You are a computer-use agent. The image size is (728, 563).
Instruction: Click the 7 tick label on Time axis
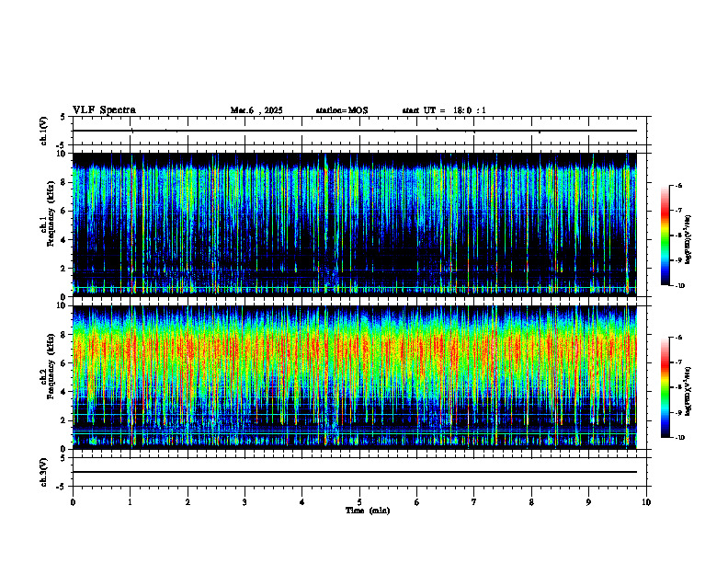[x=474, y=502]
